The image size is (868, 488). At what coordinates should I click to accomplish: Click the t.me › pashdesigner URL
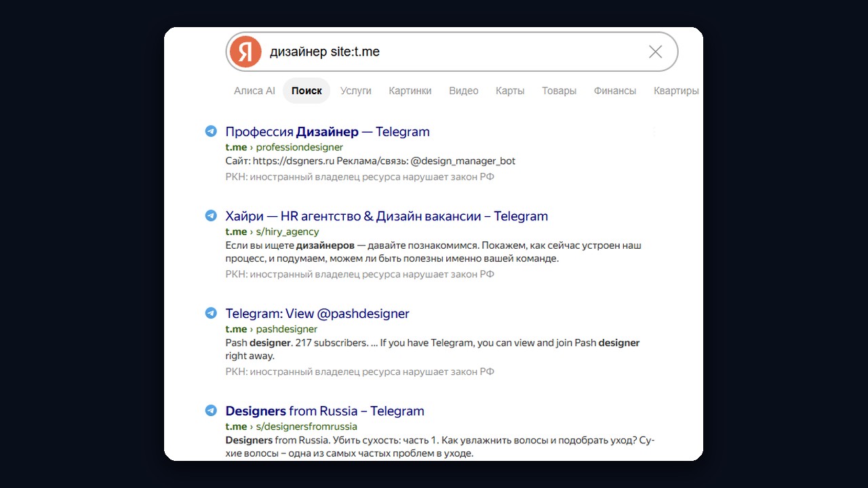(x=271, y=329)
